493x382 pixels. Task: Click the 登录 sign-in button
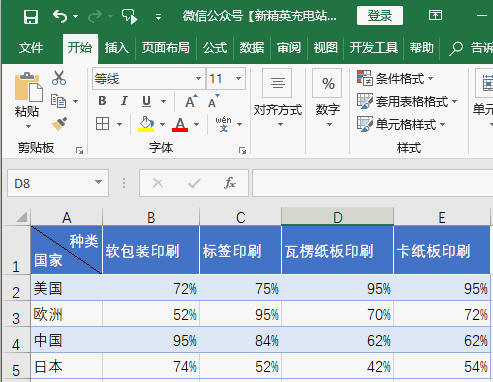point(380,16)
